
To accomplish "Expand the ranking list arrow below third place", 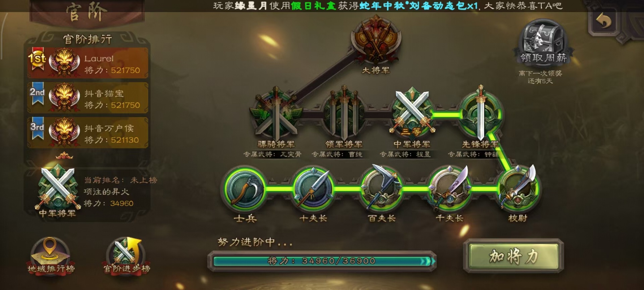I will coord(64,155).
